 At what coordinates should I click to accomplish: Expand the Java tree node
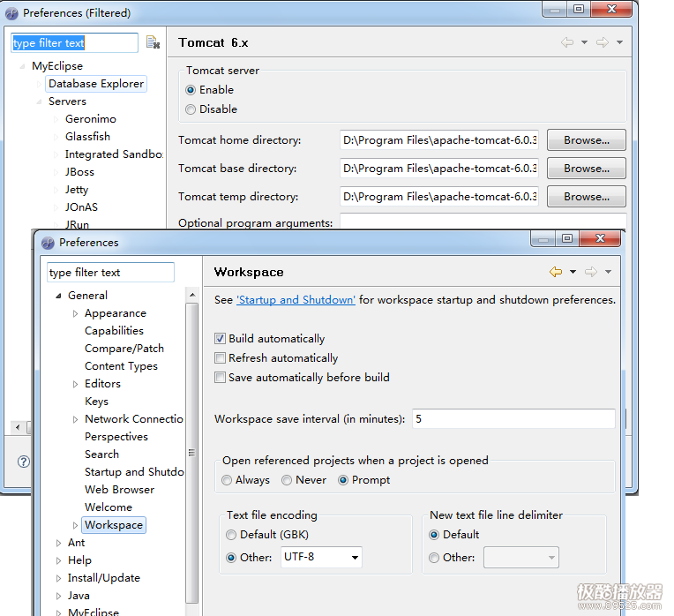click(58, 597)
